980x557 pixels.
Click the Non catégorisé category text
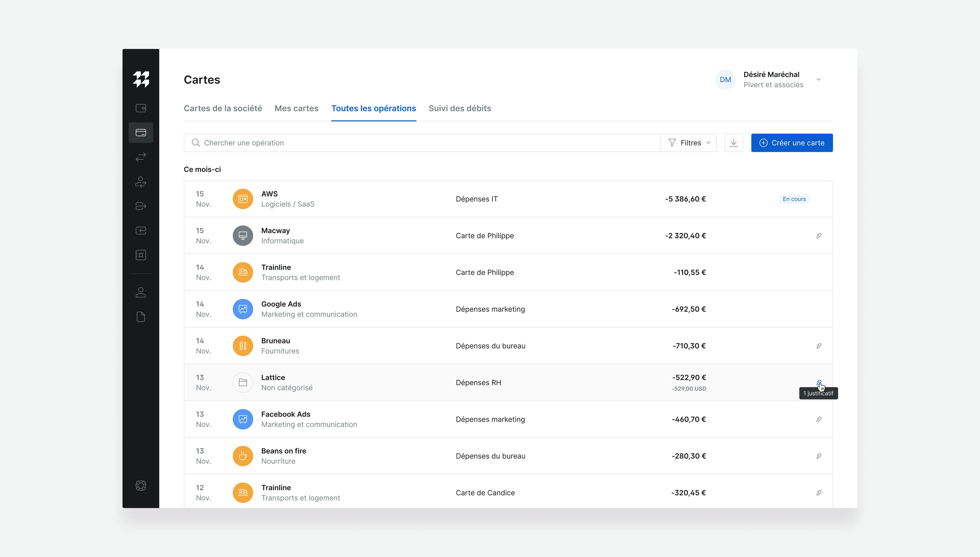(287, 388)
